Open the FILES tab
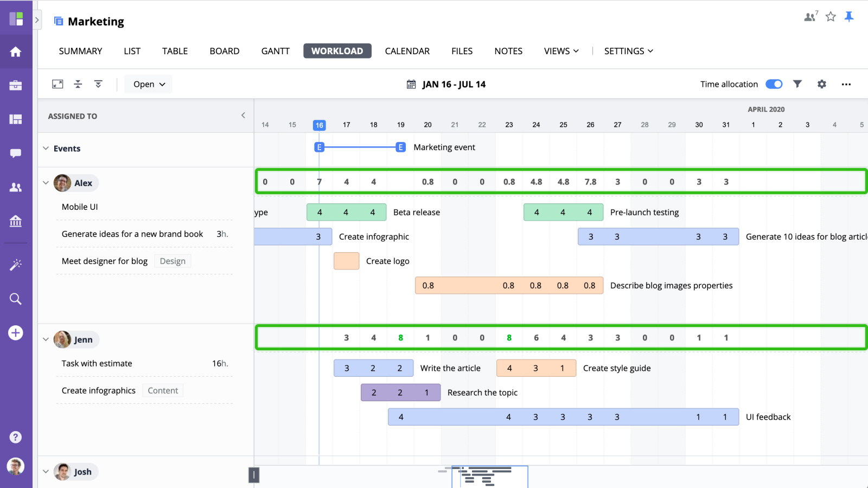 point(462,51)
